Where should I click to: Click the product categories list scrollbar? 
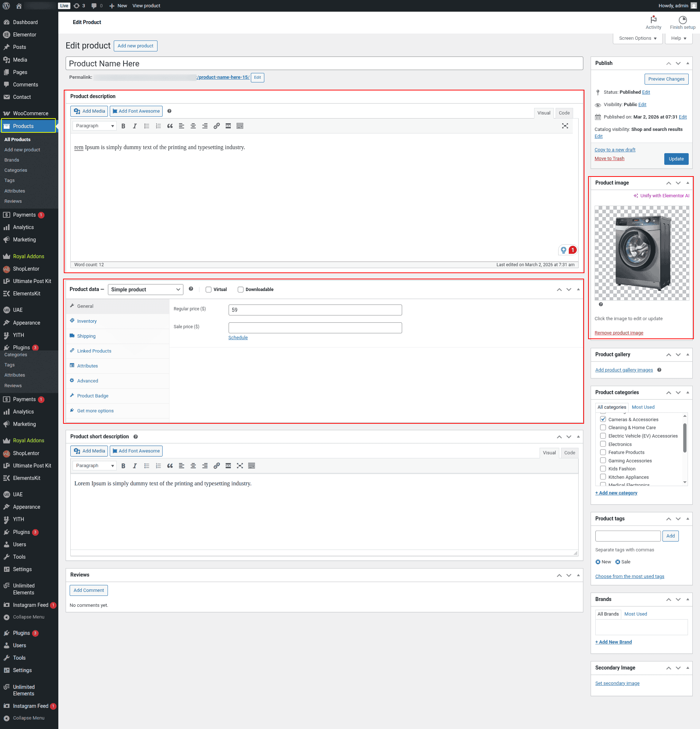click(684, 439)
